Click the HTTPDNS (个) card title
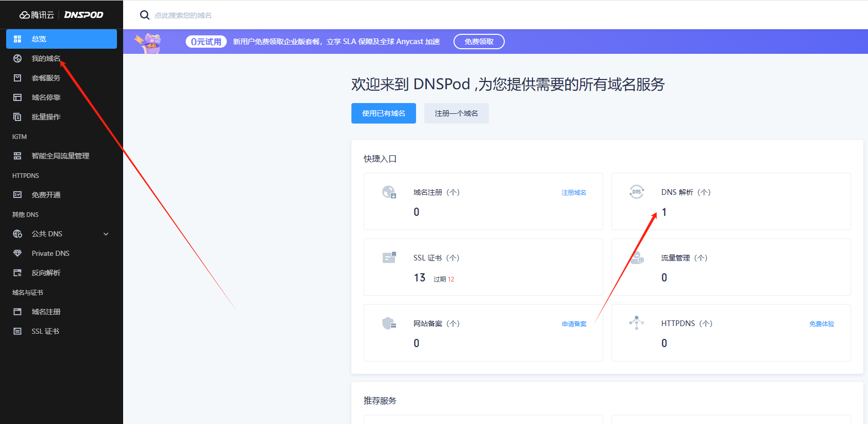Viewport: 868px width, 424px height. pyautogui.click(x=687, y=324)
